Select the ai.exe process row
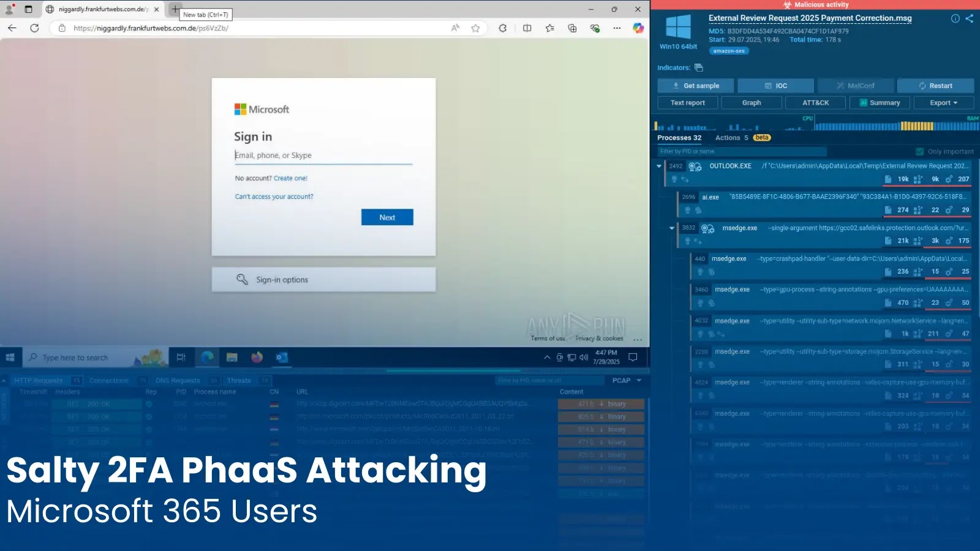This screenshot has height=551, width=980. click(x=825, y=203)
